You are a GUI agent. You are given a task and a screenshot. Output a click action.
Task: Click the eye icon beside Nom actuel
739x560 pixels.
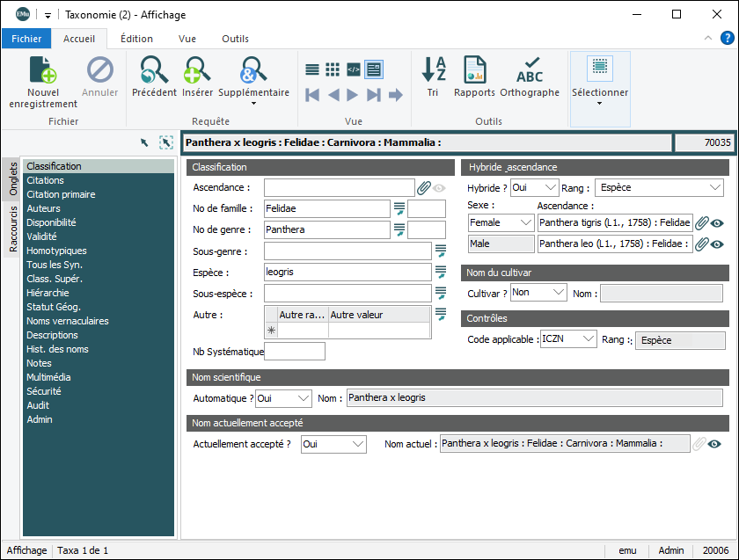pyautogui.click(x=714, y=445)
